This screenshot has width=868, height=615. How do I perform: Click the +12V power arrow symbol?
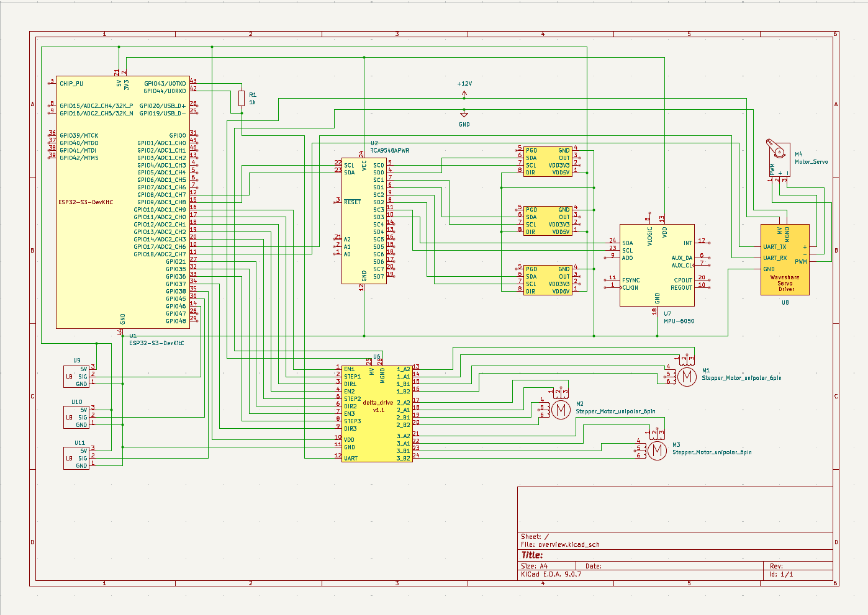pyautogui.click(x=464, y=94)
